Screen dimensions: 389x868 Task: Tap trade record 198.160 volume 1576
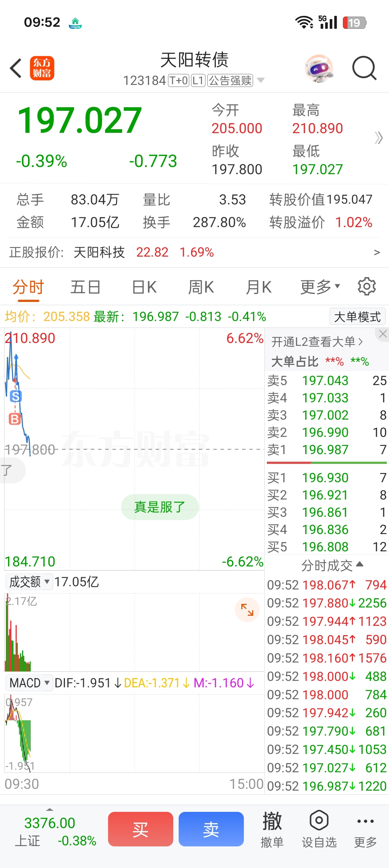pyautogui.click(x=327, y=658)
